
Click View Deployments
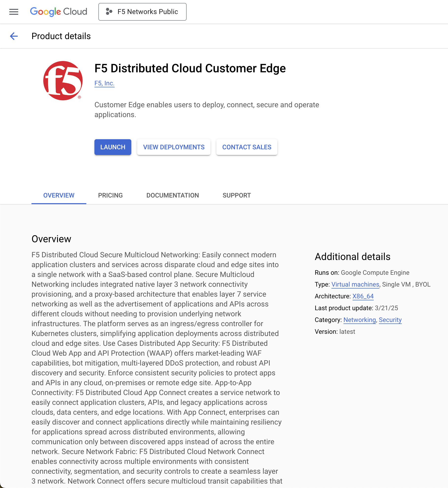174,147
